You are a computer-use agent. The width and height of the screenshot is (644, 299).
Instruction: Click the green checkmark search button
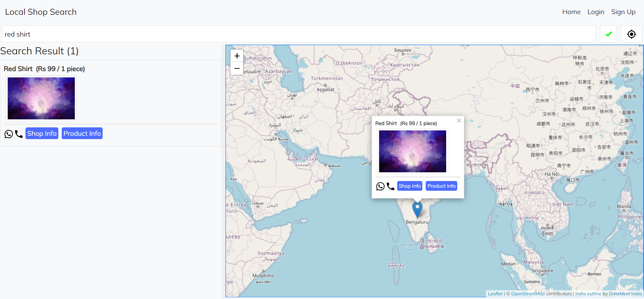(608, 34)
